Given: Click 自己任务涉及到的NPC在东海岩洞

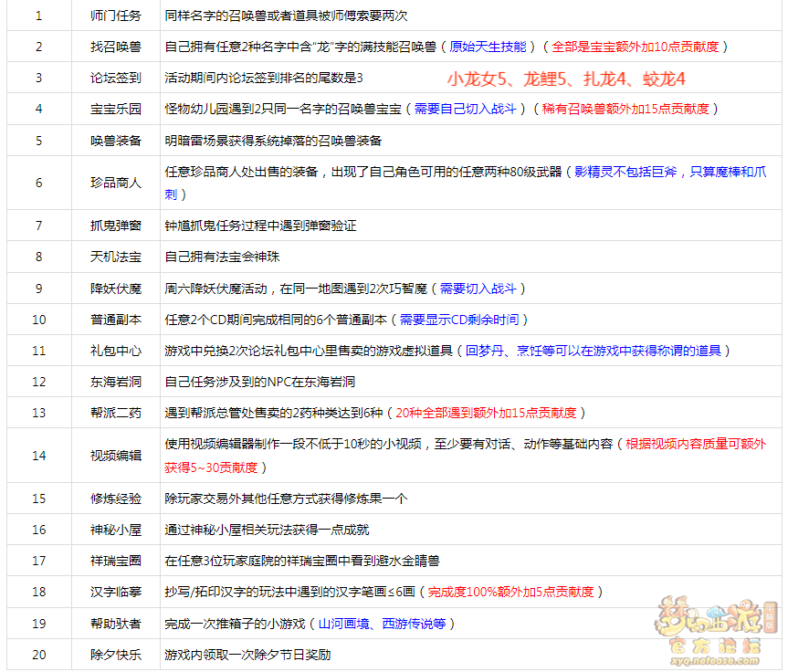Looking at the screenshot, I should (x=260, y=382).
